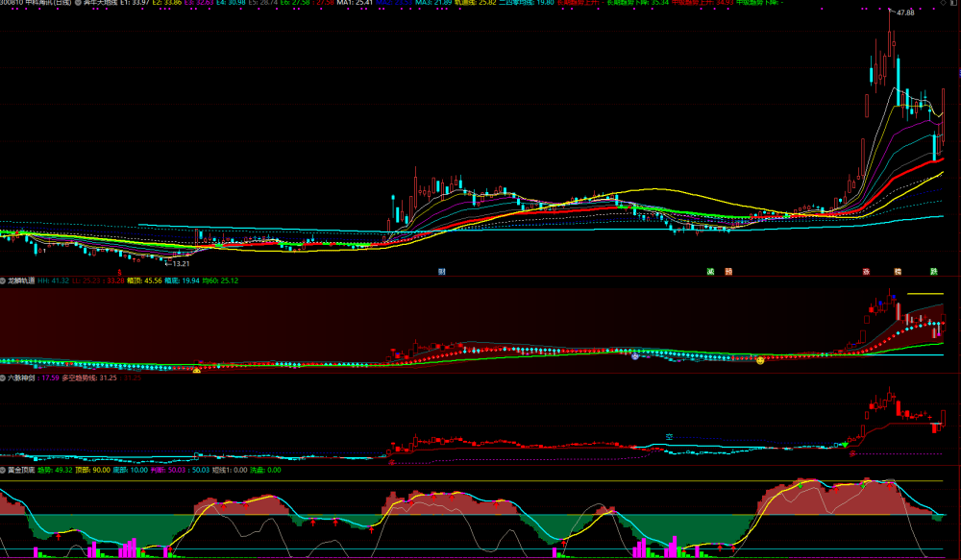Open main chart indicator dropdown after 中科海讯(日线)
This screenshot has height=560, width=961.
tap(78, 3)
